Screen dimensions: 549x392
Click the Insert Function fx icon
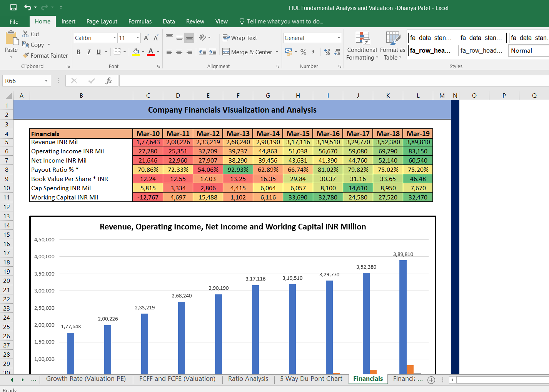click(x=109, y=81)
